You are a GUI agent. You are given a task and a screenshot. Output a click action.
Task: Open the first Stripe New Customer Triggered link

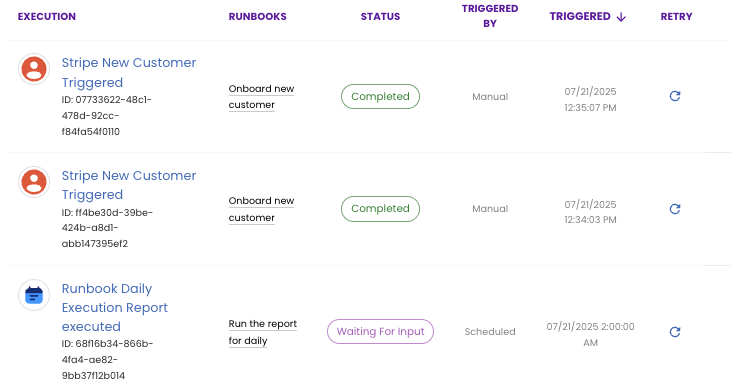129,73
